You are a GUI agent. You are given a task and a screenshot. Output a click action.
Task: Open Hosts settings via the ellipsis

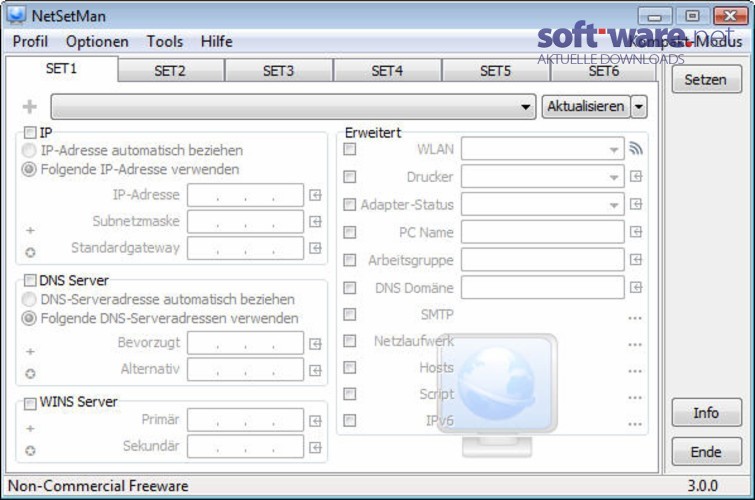tap(635, 371)
